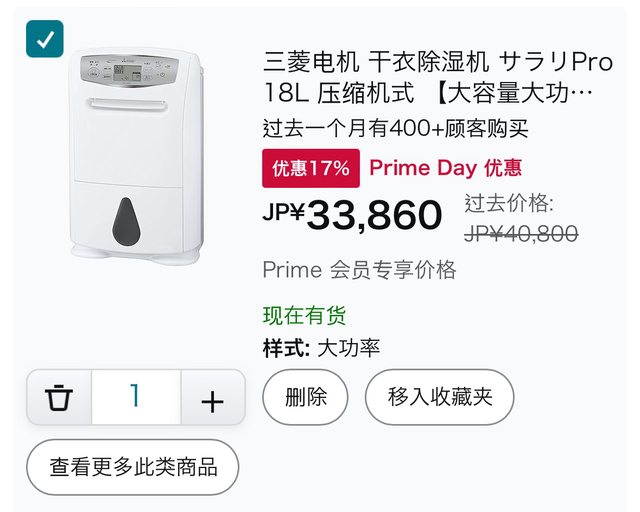Click the quantity field showing 1
Image resolution: width=640 pixels, height=512 pixels.
tap(136, 397)
